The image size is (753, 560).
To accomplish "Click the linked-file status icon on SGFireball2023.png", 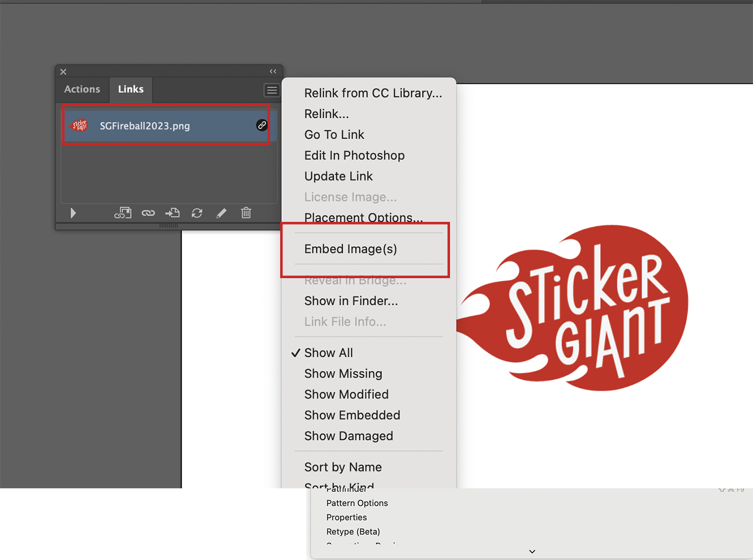I will pyautogui.click(x=262, y=125).
